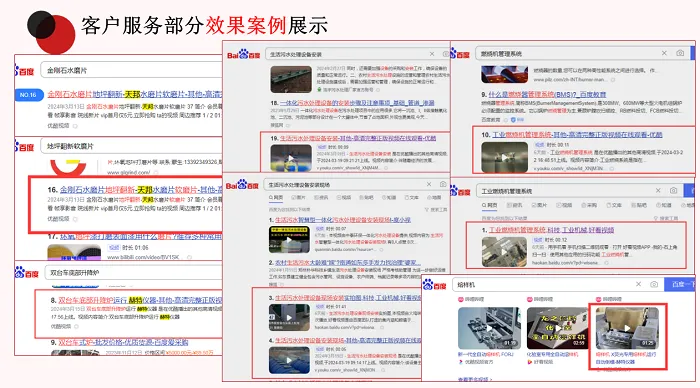Click the 金刚石水磨片 search input
Image resolution: width=700 pixels, height=388 pixels.
point(132,70)
